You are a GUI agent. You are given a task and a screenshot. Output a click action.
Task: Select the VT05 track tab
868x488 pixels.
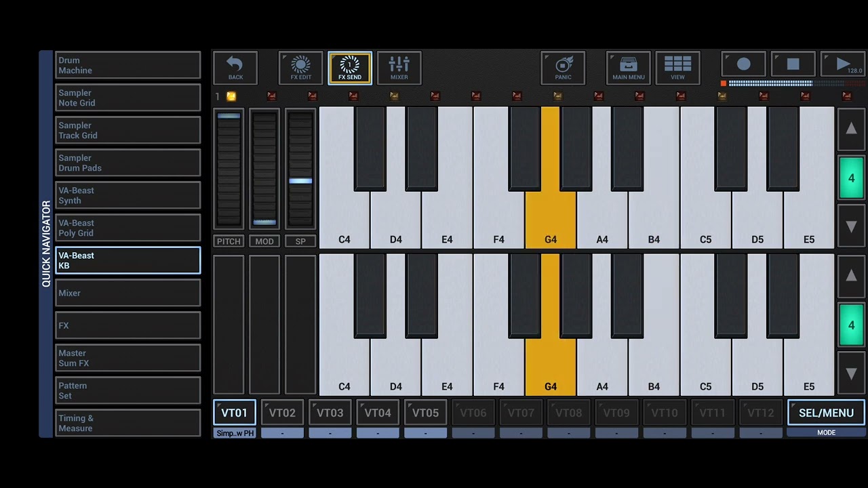(426, 413)
